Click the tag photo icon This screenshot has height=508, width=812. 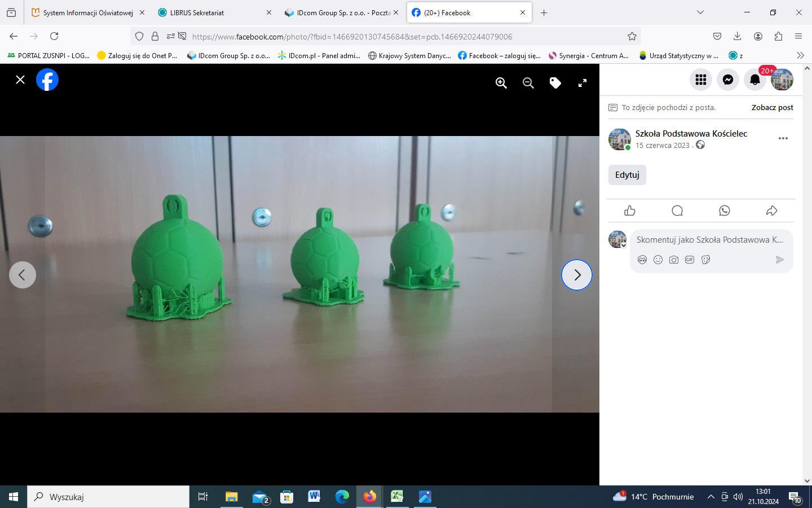coord(555,83)
